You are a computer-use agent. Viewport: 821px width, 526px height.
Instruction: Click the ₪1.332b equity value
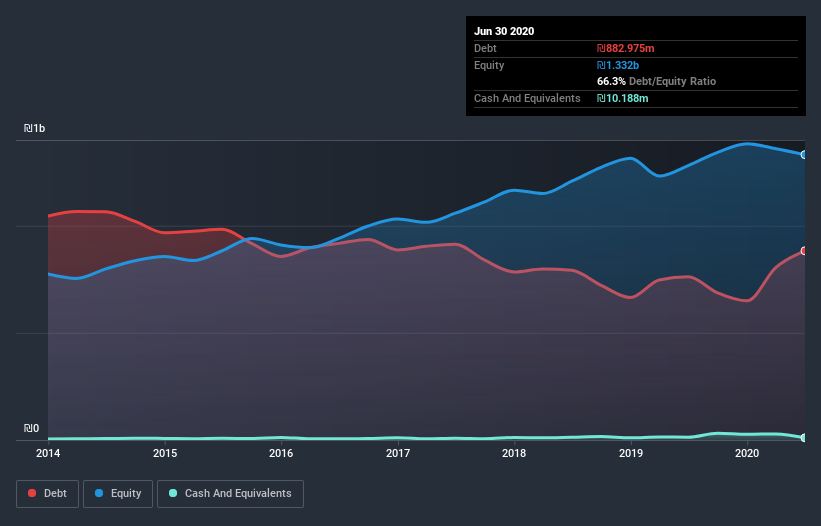618,65
